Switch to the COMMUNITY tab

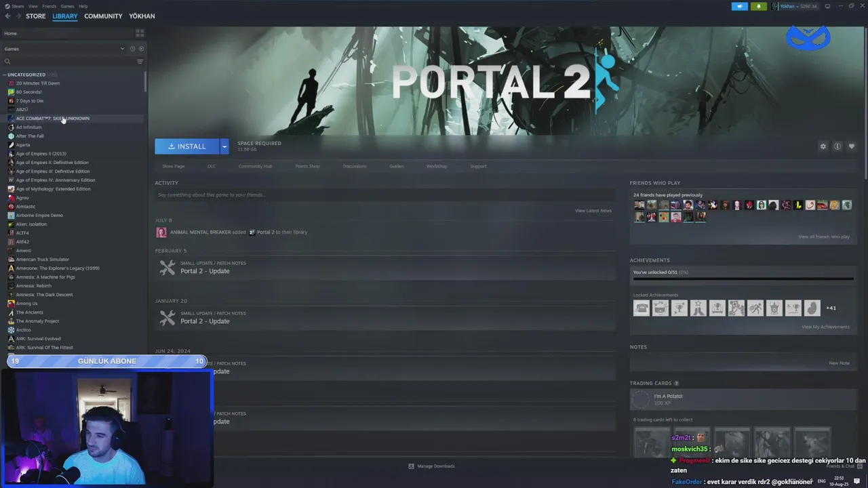click(103, 16)
